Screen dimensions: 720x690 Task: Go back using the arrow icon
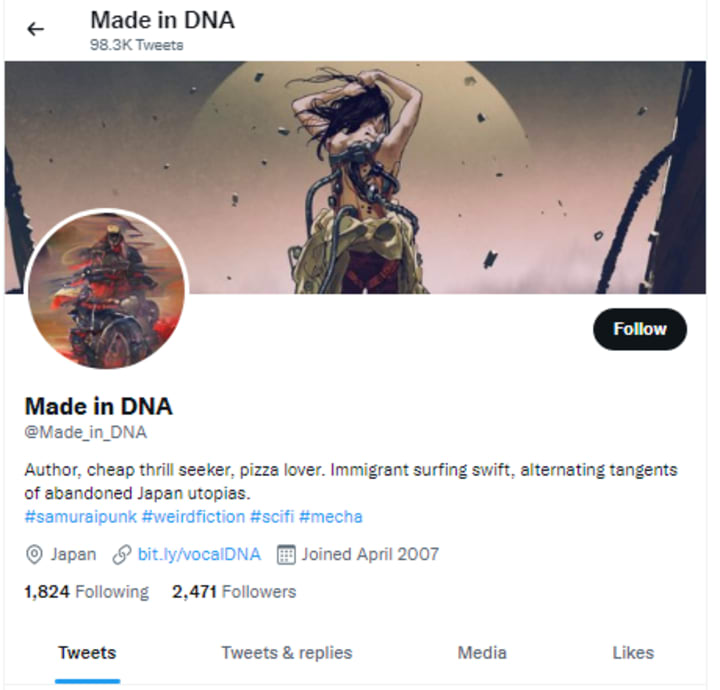35,29
